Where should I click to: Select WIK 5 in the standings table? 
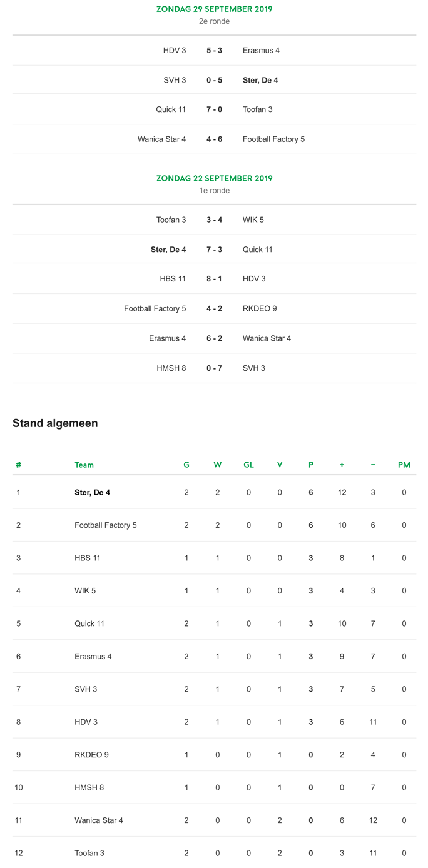85,591
